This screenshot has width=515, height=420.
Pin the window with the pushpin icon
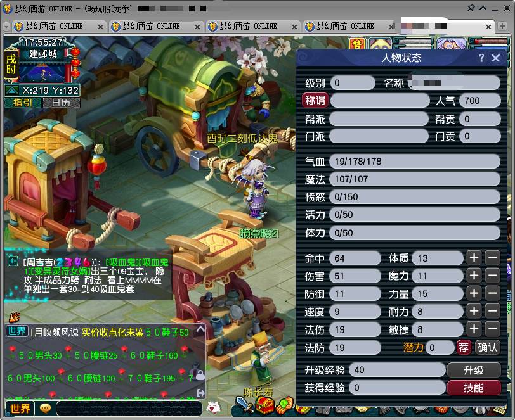[x=471, y=8]
